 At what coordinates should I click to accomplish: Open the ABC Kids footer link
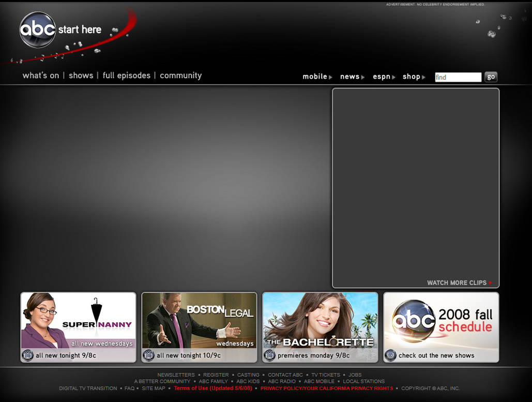pyautogui.click(x=248, y=381)
